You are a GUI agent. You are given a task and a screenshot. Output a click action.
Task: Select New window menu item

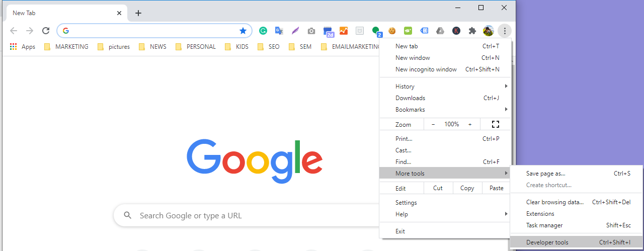445,58
